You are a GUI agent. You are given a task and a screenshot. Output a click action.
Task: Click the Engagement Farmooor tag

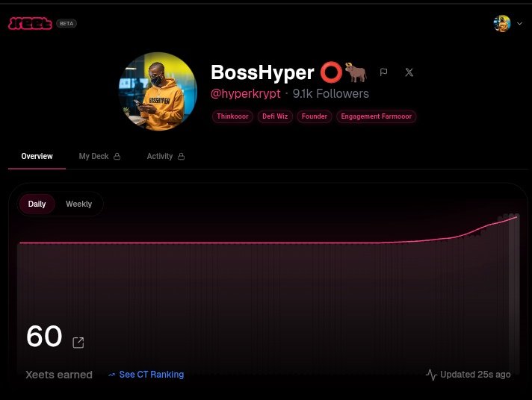(377, 116)
